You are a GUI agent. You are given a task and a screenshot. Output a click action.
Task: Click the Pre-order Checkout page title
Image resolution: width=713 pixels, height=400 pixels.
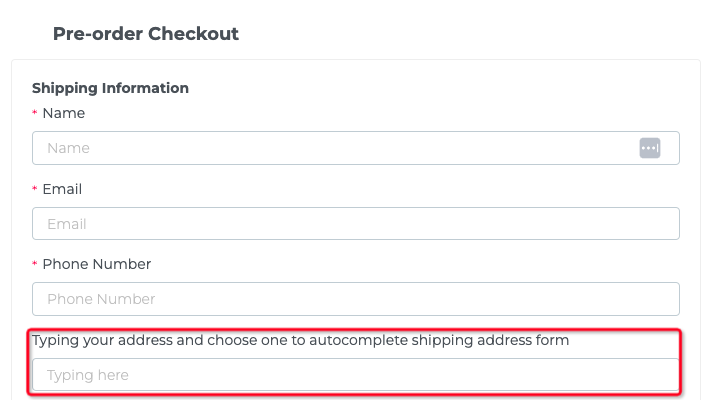145,33
